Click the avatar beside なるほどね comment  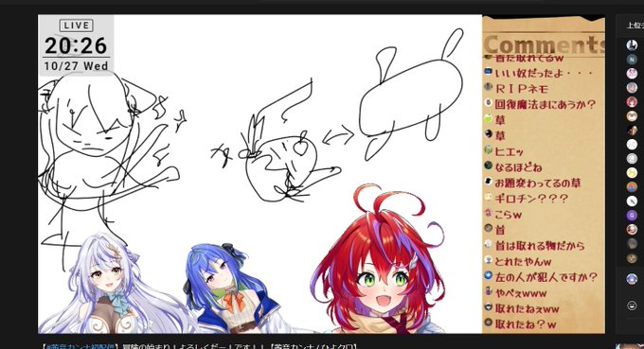pyautogui.click(x=488, y=166)
